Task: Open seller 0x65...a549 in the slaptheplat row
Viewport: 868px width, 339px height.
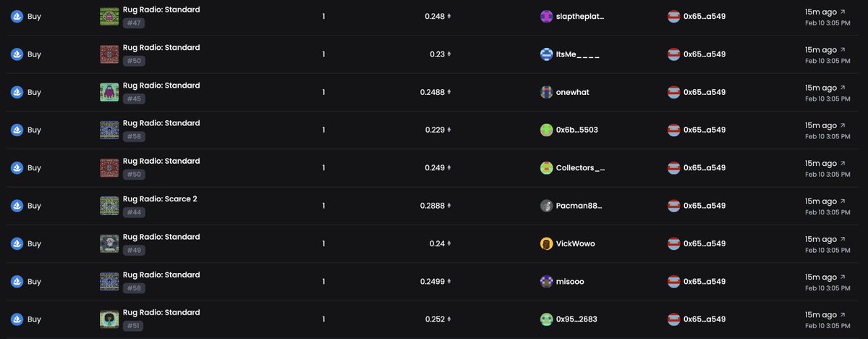Action: pos(705,17)
